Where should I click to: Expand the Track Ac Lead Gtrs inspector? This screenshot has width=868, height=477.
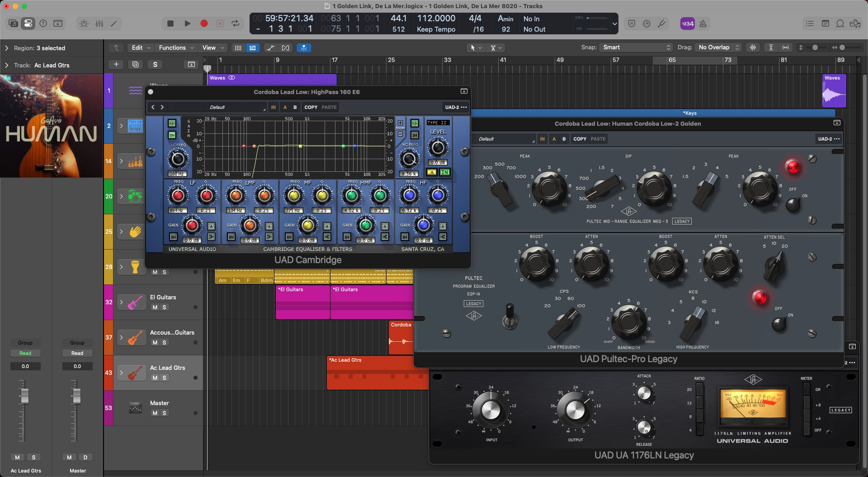(x=6, y=65)
